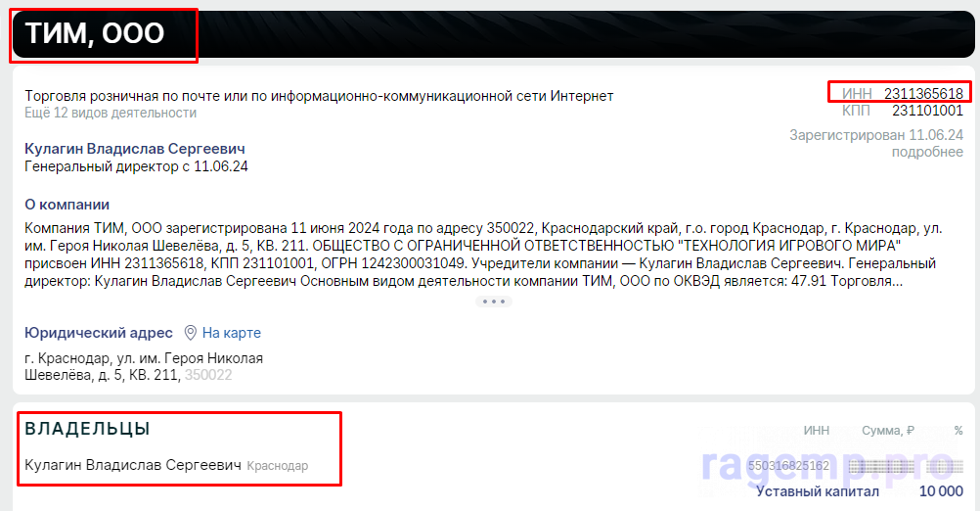Select the ИНН 2311365618 value
This screenshot has height=511, width=980.
tap(923, 94)
